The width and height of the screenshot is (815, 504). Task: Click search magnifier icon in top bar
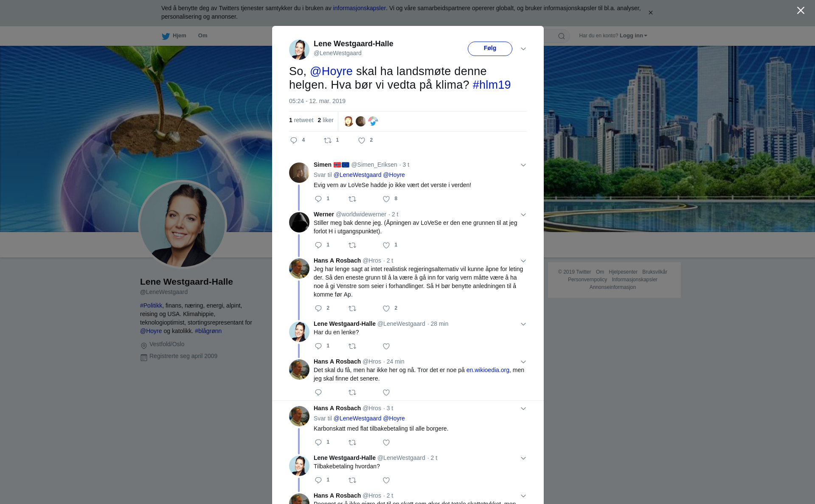click(562, 36)
